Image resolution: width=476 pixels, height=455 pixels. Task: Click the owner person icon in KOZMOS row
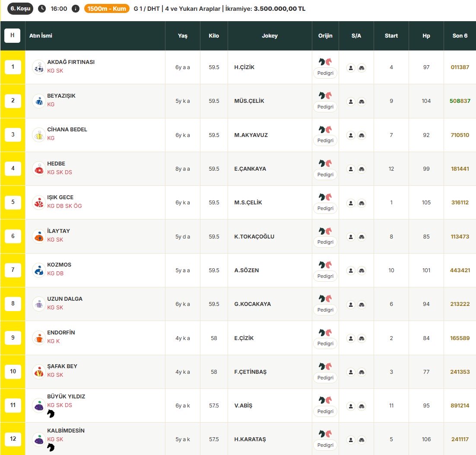[351, 270]
